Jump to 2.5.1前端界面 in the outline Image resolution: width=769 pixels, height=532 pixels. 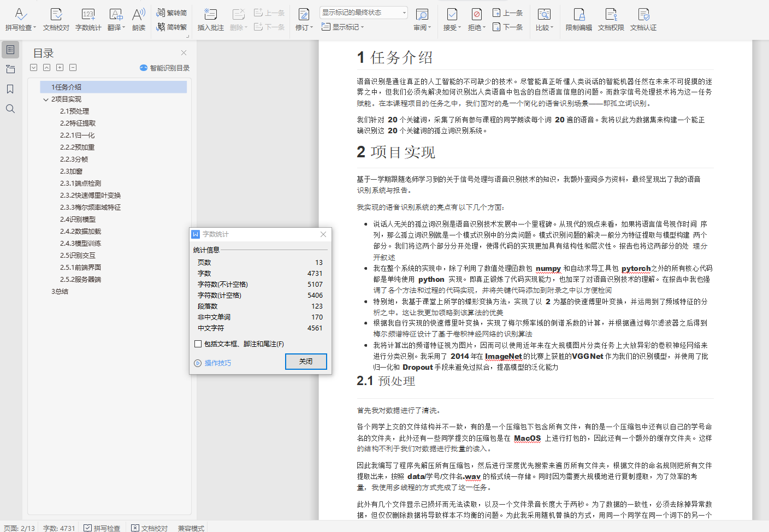pos(80,268)
